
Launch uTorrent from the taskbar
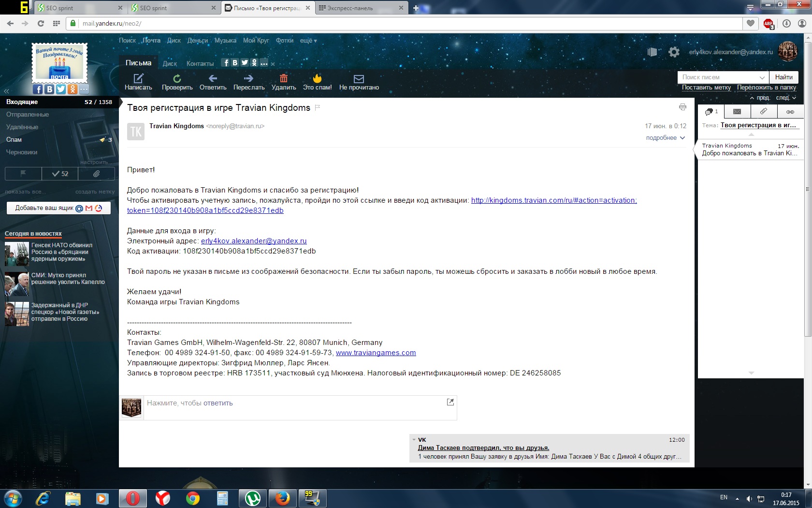pos(253,498)
